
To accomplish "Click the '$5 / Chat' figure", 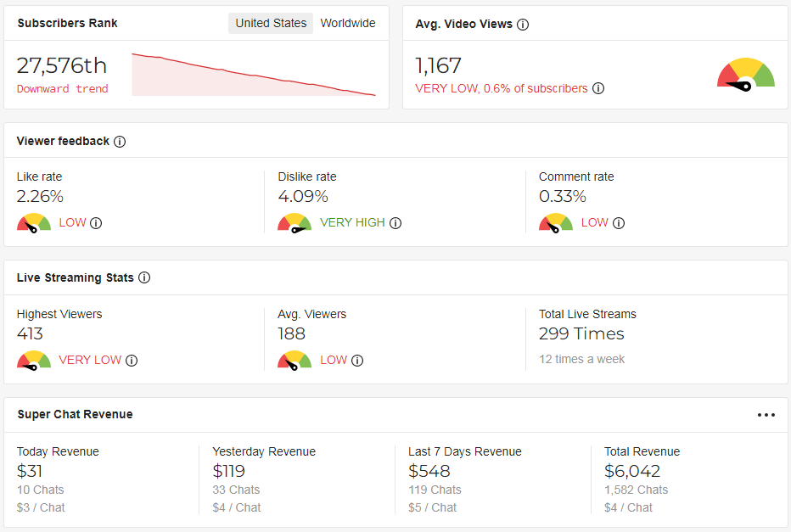I will click(432, 507).
